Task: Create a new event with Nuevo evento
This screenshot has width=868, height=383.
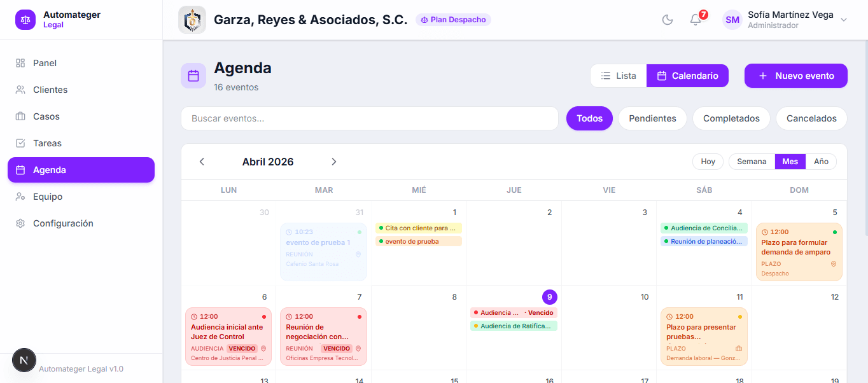Action: 795,75
